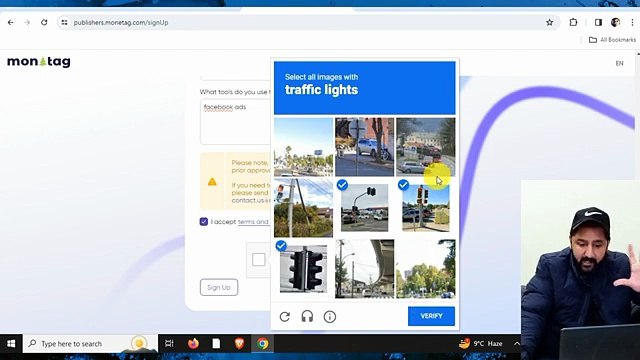The image size is (640, 360).
Task: Select captcha tile with cars on hillside street
Action: point(425,147)
